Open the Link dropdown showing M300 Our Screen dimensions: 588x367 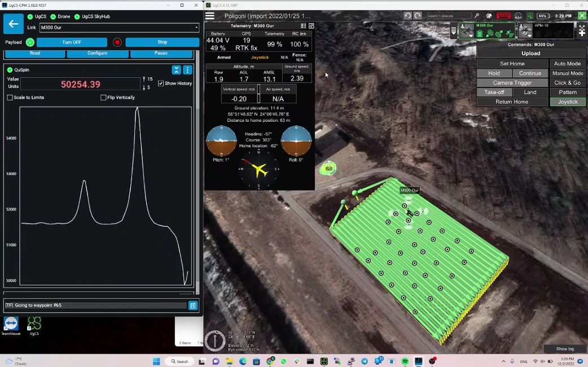pos(119,27)
